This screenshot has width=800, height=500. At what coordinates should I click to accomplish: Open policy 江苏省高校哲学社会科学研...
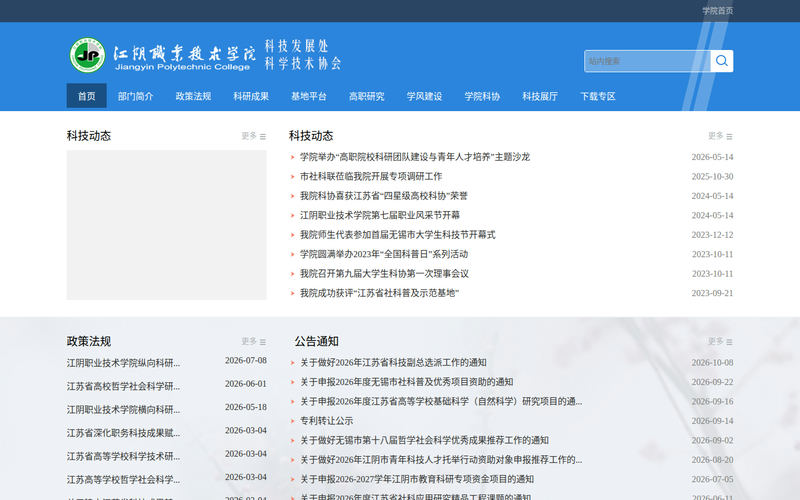click(123, 386)
